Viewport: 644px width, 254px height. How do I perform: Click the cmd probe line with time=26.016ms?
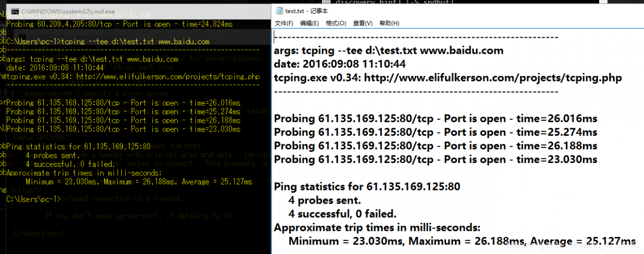point(123,103)
